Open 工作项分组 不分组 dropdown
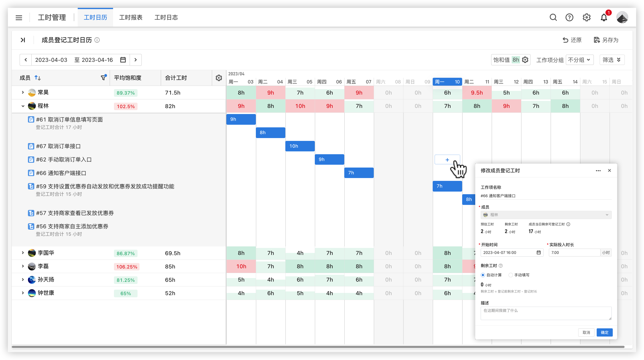 (580, 60)
